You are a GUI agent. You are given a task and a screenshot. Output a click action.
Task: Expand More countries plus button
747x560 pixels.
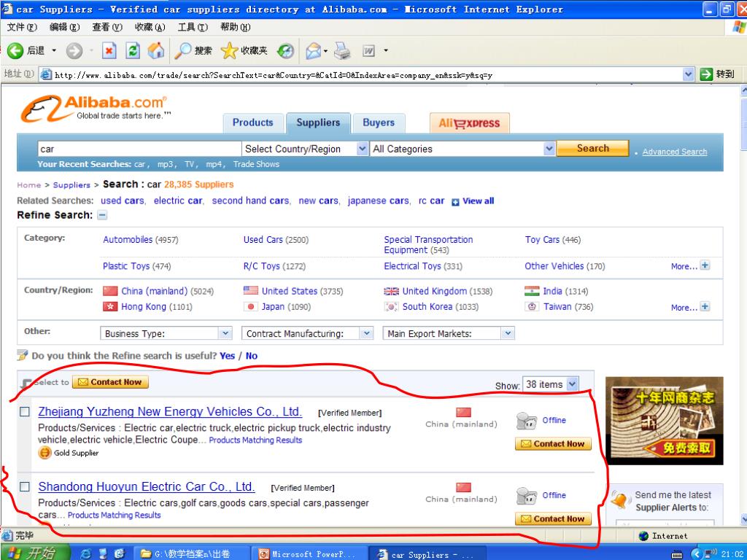(705, 306)
